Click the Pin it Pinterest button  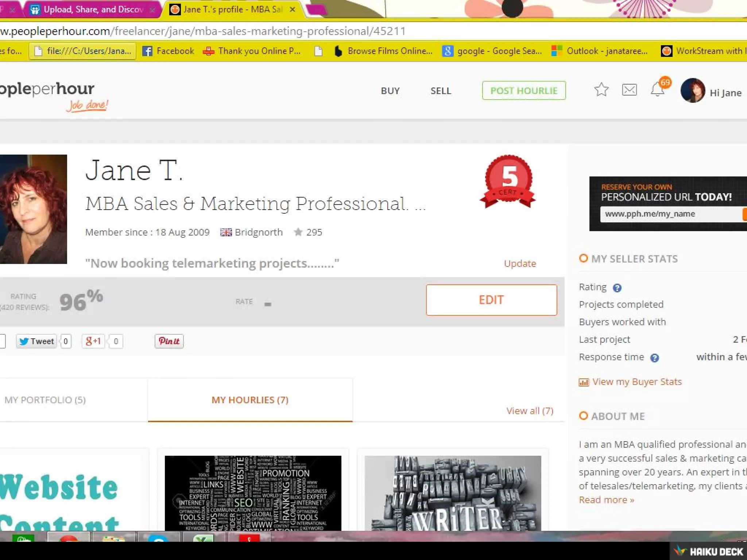pyautogui.click(x=169, y=341)
